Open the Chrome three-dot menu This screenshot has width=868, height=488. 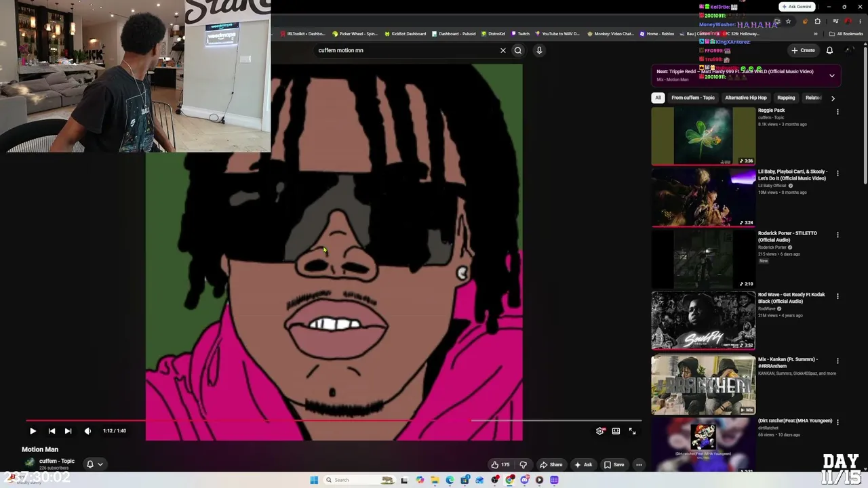coord(860,22)
